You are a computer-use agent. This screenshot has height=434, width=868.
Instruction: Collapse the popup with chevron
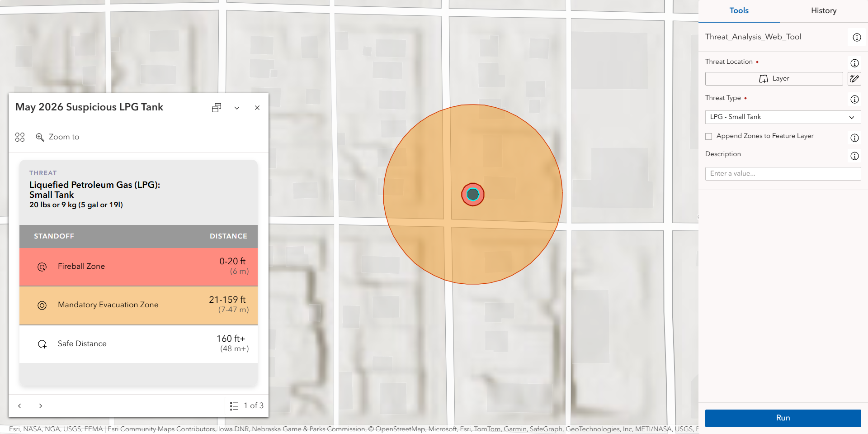coord(237,108)
